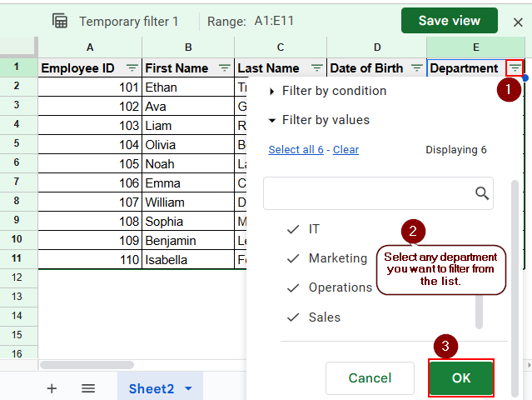532x400 pixels.
Task: Click the add sheet plus icon
Action: pos(52,388)
